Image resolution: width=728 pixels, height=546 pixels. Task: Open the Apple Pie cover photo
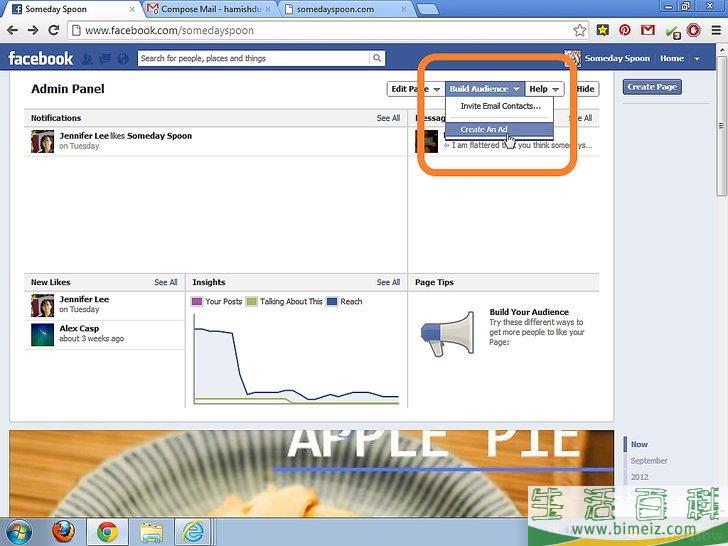(311, 474)
